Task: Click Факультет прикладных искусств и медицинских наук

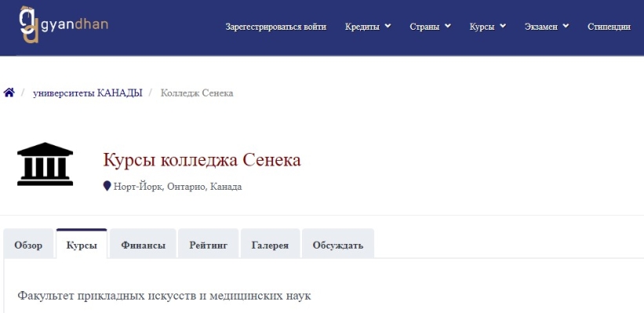Action: coord(164,295)
